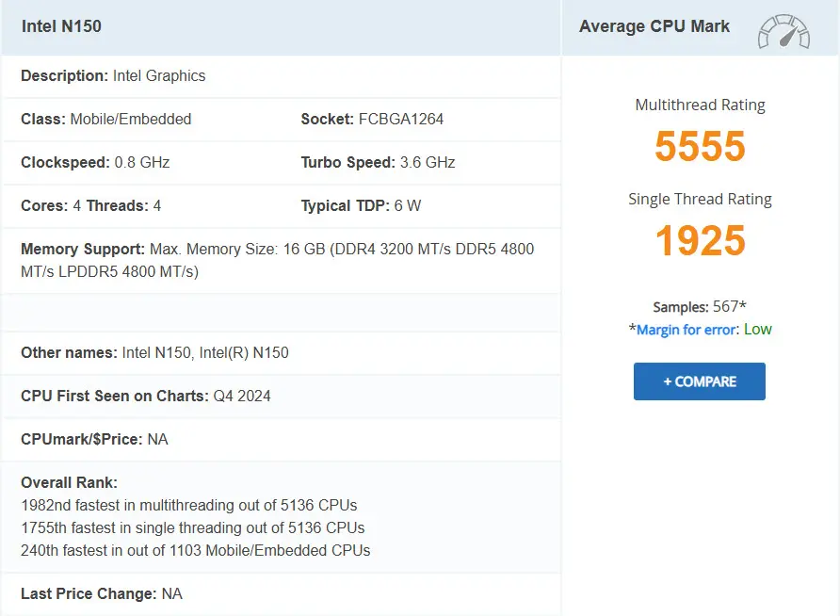Click the Average CPU Mark heading

pyautogui.click(x=654, y=26)
